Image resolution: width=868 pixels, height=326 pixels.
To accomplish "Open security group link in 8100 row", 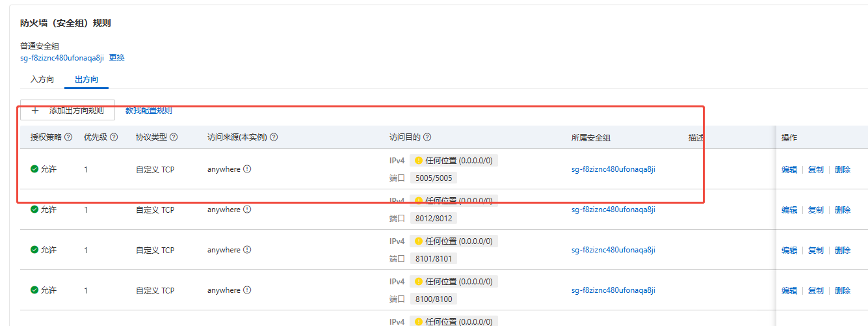I will point(613,290).
